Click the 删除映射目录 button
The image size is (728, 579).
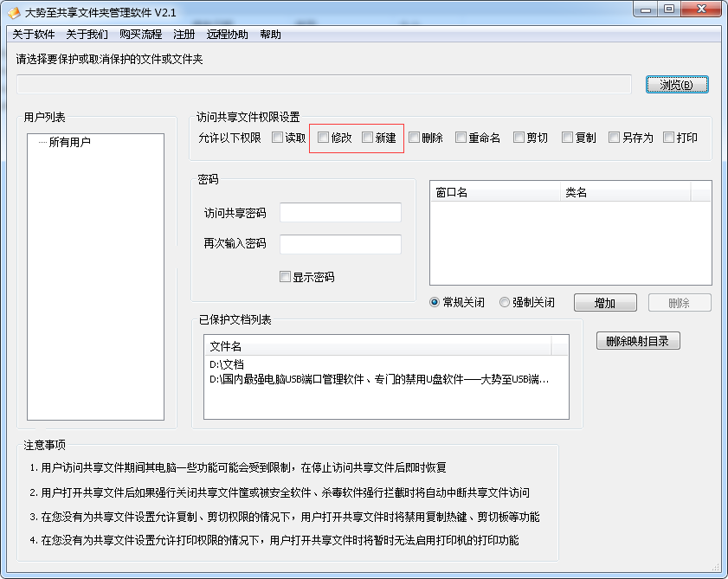[x=638, y=341]
